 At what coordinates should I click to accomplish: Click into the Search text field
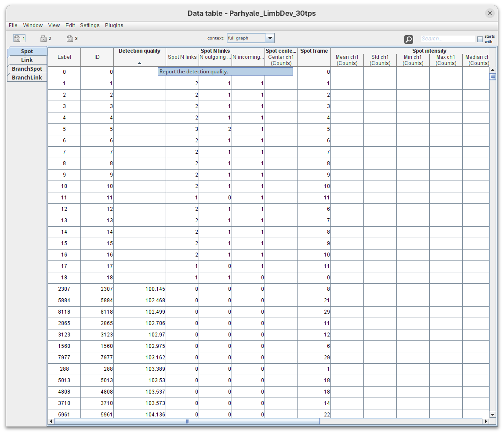coord(447,39)
